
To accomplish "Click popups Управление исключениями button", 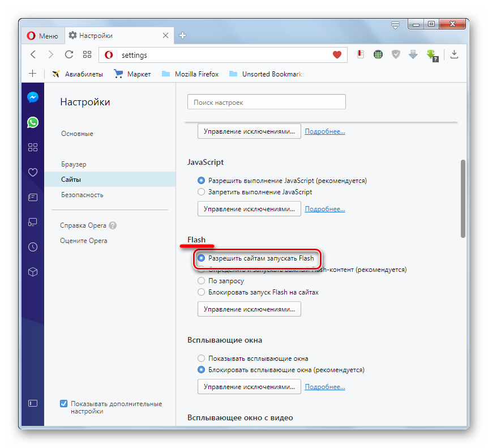I will 249,386.
